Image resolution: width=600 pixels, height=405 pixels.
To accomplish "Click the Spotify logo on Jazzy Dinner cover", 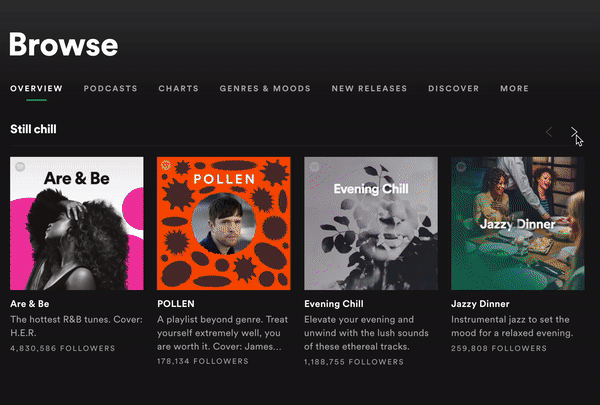I will [461, 167].
